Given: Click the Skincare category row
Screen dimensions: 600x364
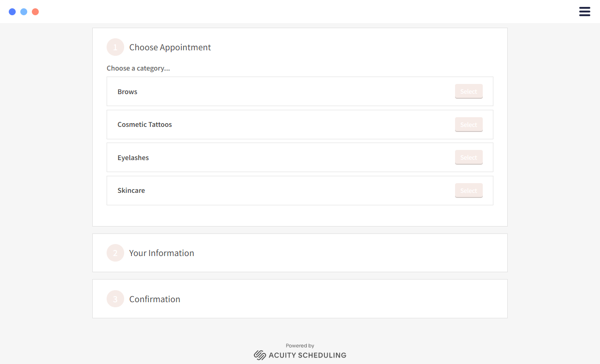Looking at the screenshot, I should (x=277, y=190).
